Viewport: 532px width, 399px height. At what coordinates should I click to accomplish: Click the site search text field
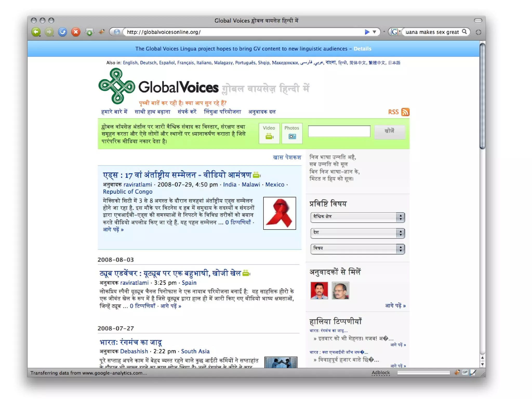(x=339, y=131)
